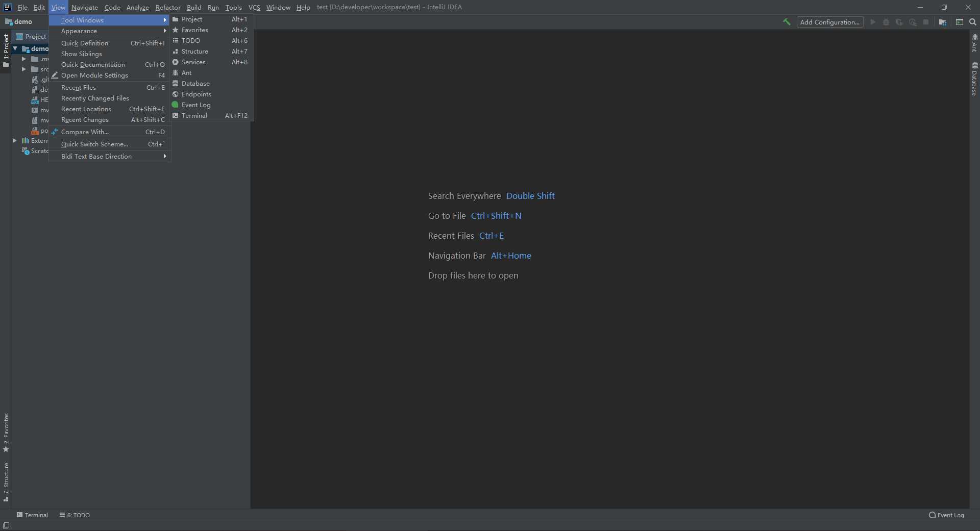The image size is (980, 531).
Task: Choose Recent Changes menu entry
Action: [109, 120]
